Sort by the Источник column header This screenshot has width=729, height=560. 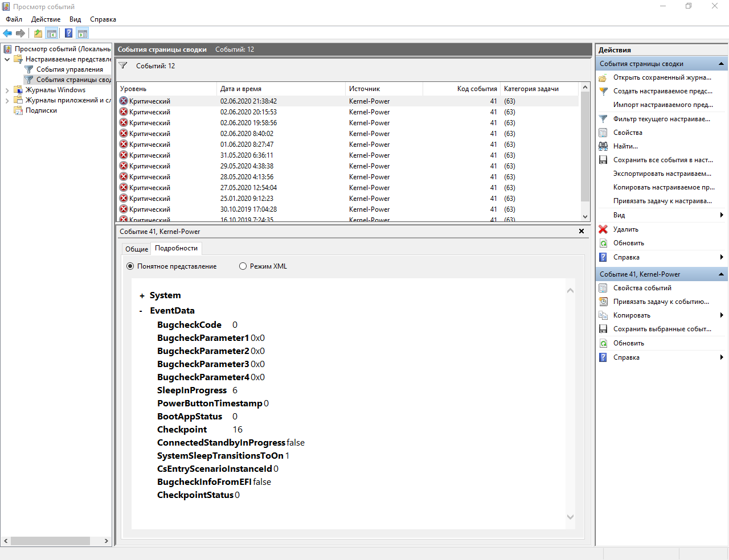(x=384, y=89)
